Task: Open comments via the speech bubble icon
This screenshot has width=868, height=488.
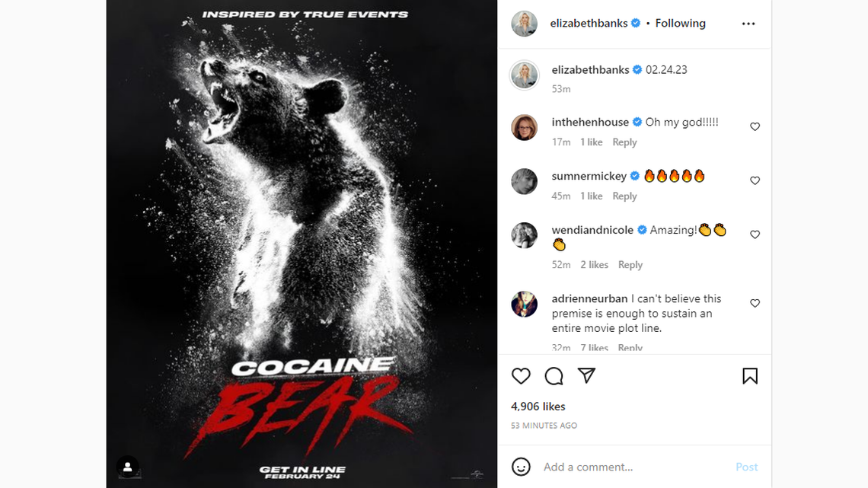Action: click(x=554, y=375)
